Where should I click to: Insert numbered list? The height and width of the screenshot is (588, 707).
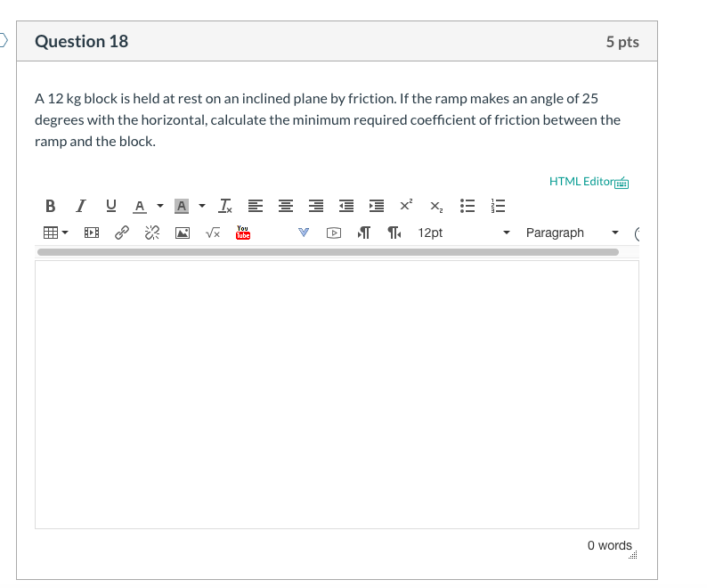click(x=498, y=206)
